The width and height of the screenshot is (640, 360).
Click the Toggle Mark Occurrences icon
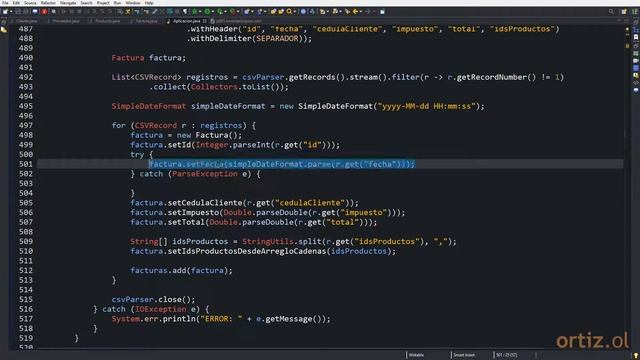pyautogui.click(x=155, y=11)
